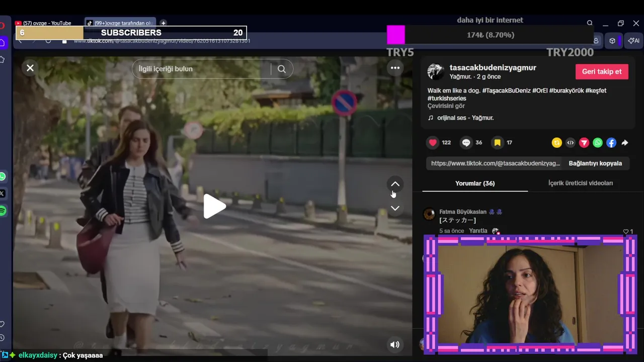The width and height of the screenshot is (644, 362).
Task: Click 'Bağlantıyı kopyala' copy link button
Action: tap(595, 163)
